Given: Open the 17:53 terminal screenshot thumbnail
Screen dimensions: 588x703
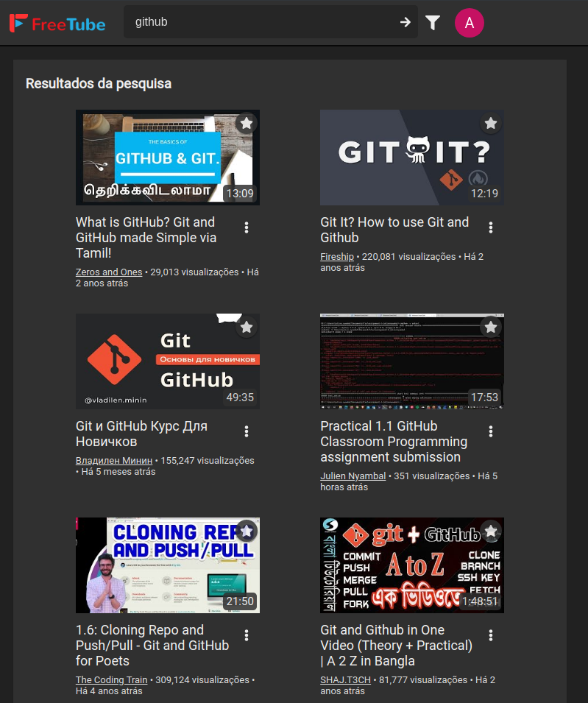Looking at the screenshot, I should pyautogui.click(x=412, y=361).
